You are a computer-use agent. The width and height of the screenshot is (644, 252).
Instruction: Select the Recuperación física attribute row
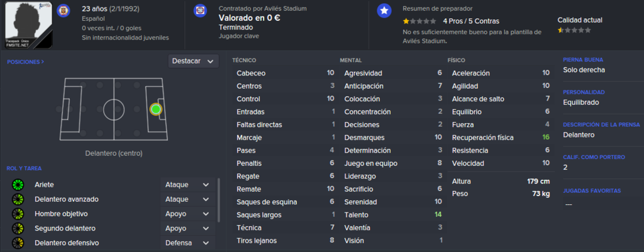point(501,138)
